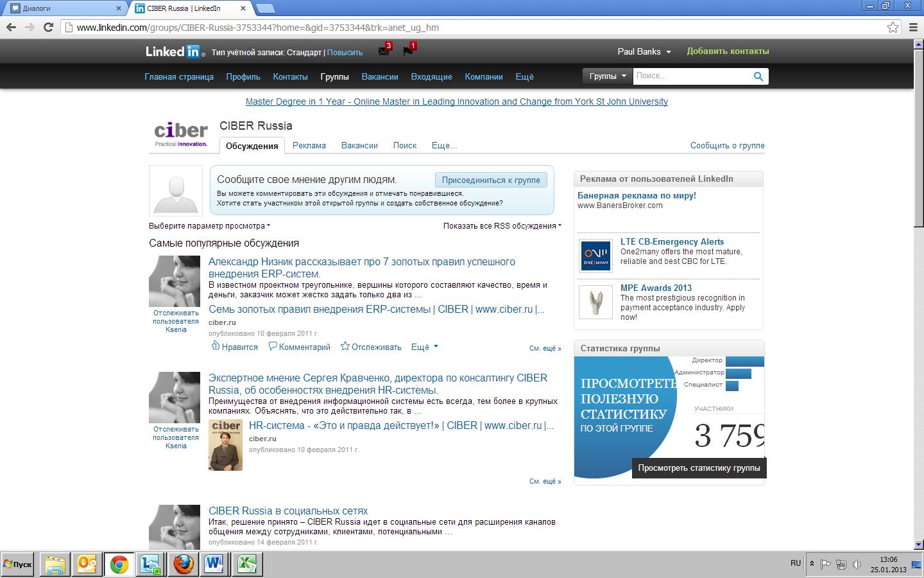Reload the page in Chrome
The image size is (924, 578).
[48, 27]
